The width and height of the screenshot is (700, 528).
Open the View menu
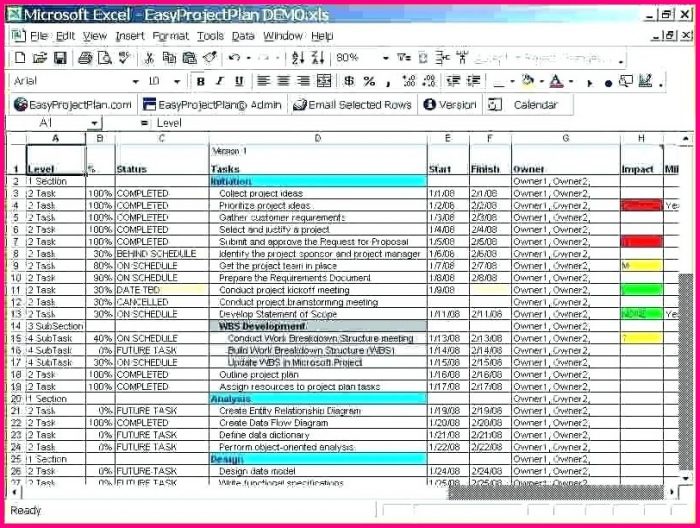(x=95, y=36)
